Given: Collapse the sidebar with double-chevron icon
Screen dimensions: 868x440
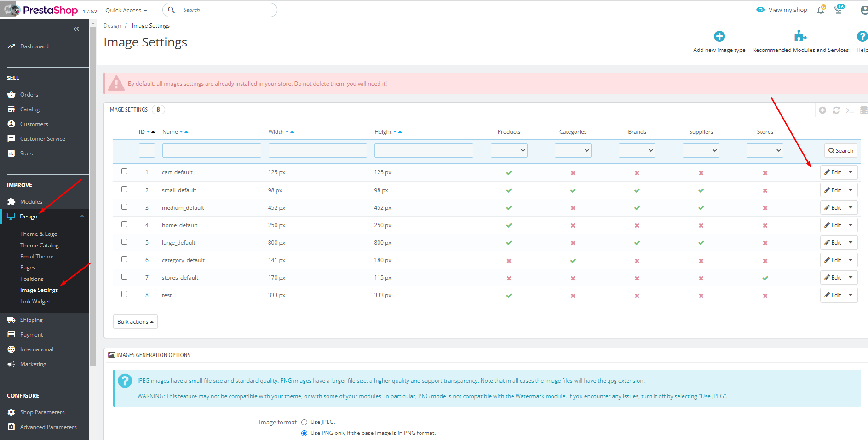Looking at the screenshot, I should (x=76, y=29).
